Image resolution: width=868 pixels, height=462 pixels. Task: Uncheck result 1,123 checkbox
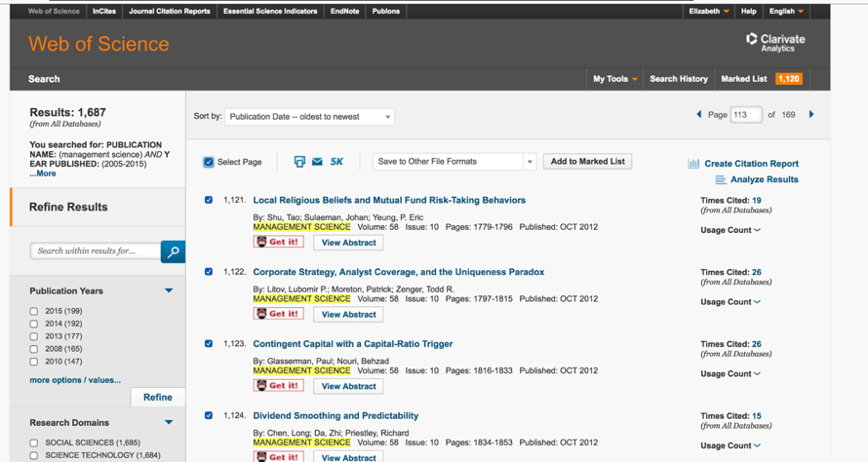click(x=209, y=344)
